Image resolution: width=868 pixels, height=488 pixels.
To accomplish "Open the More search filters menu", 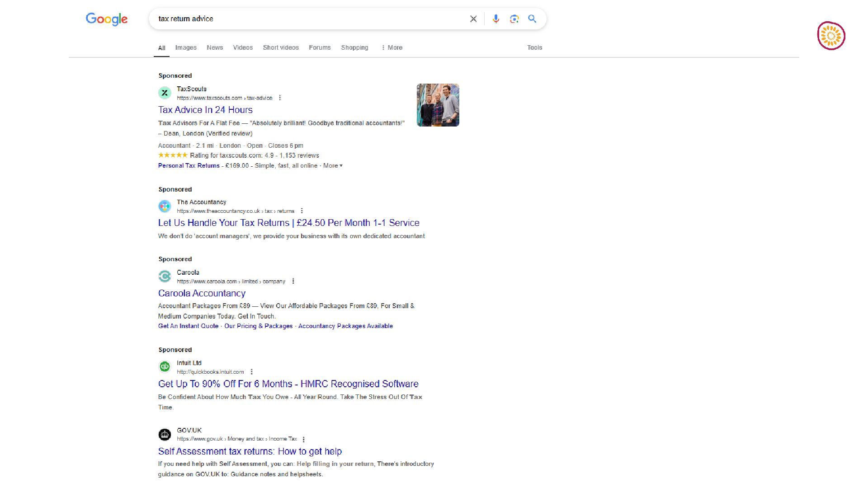I will (x=392, y=47).
